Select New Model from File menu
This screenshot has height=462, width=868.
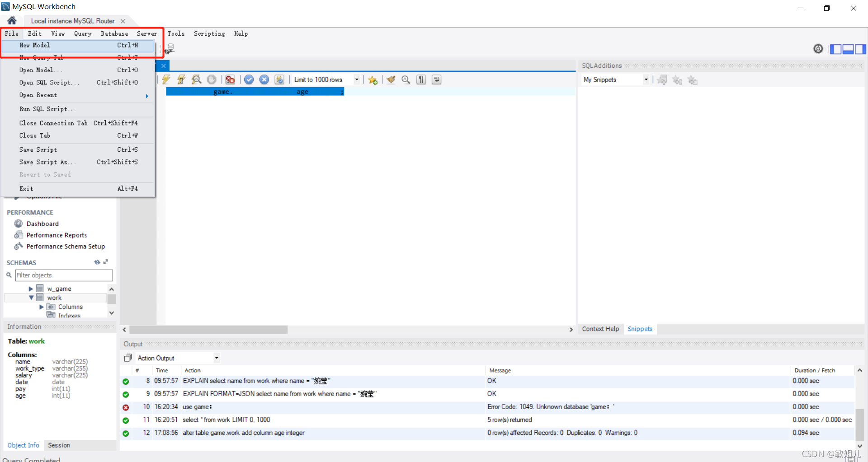click(78, 45)
